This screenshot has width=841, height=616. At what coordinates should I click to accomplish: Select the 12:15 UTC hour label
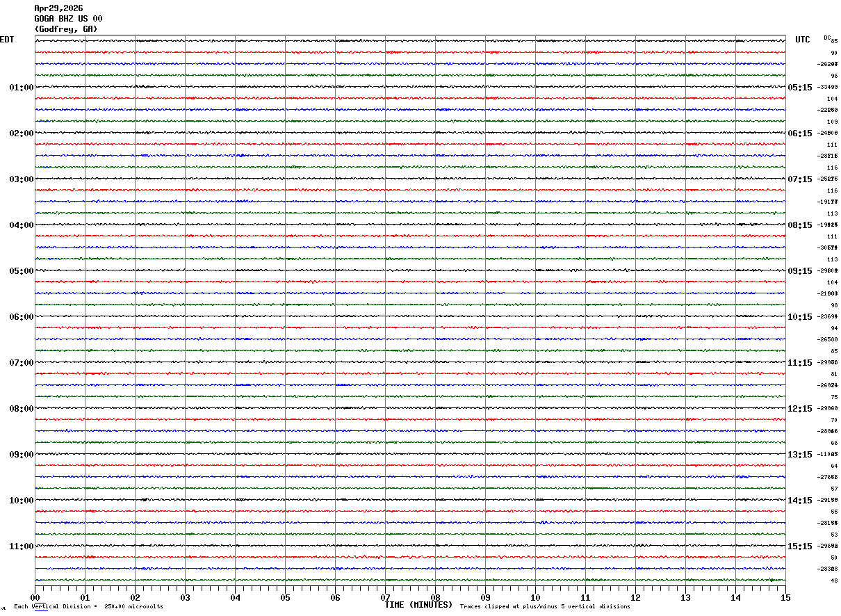click(x=799, y=409)
